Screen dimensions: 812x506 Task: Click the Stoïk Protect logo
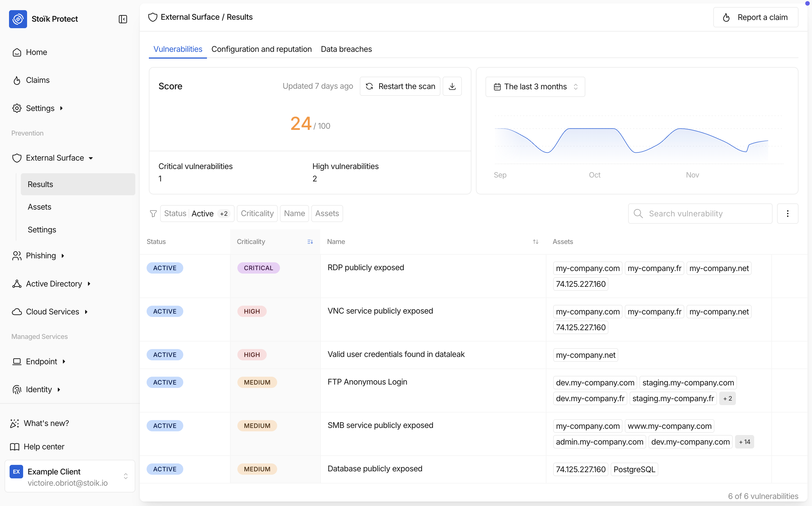[x=18, y=19]
